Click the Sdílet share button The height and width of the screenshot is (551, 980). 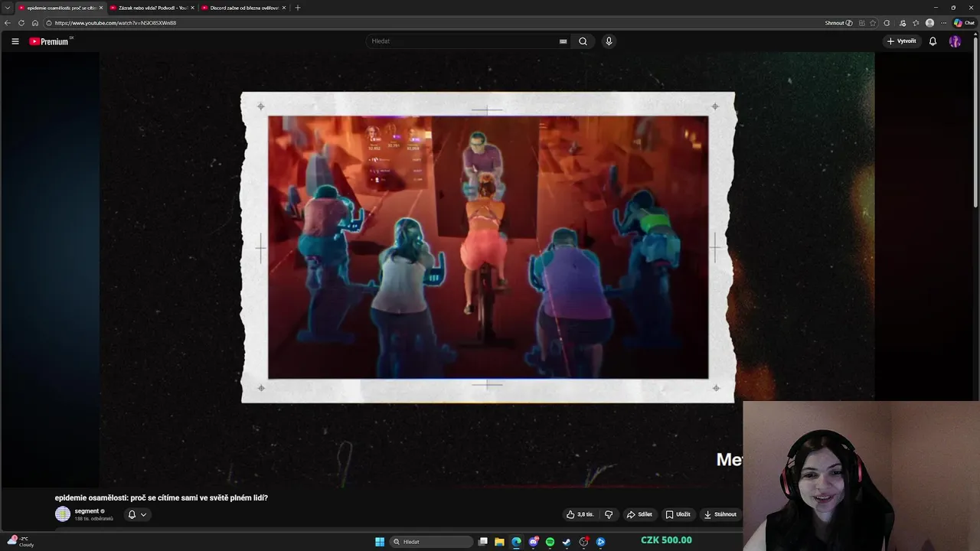click(x=639, y=514)
